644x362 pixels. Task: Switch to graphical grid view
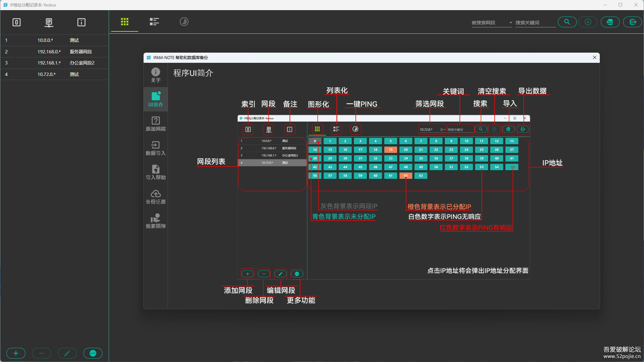coord(125,22)
